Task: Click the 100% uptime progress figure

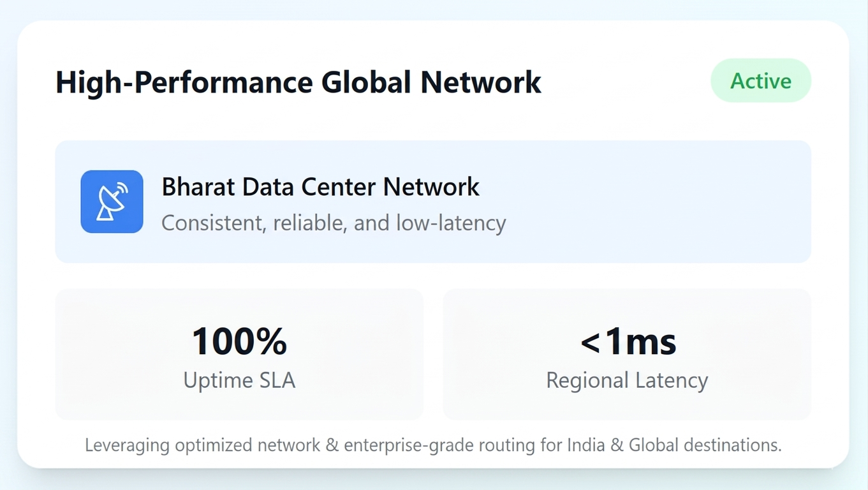Action: coord(239,340)
